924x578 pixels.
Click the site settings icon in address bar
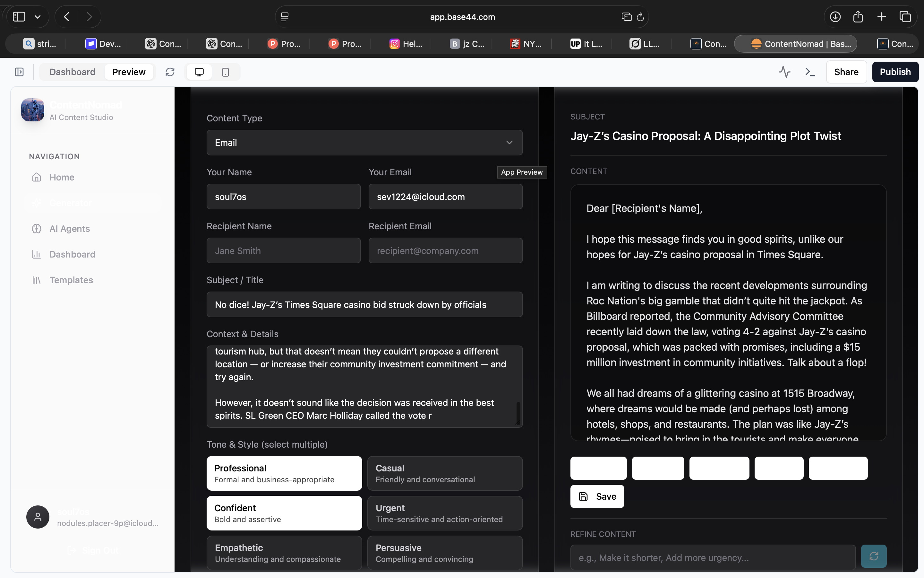[x=285, y=17]
